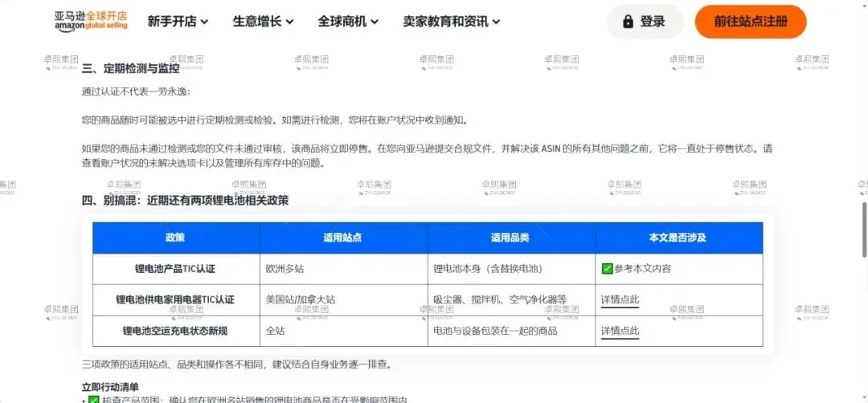Viewport: 868px width, 403px height.
Task: Select heading 三、定期检测与监控
Action: pyautogui.click(x=131, y=68)
